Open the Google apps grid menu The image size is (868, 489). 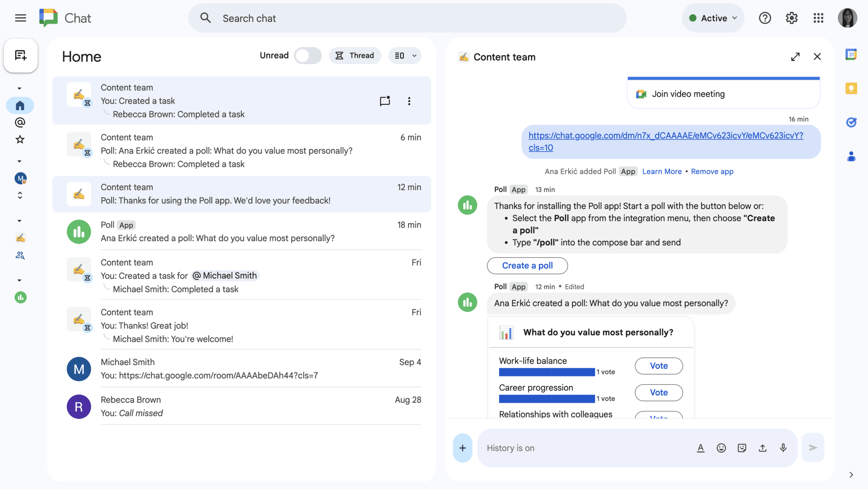818,18
